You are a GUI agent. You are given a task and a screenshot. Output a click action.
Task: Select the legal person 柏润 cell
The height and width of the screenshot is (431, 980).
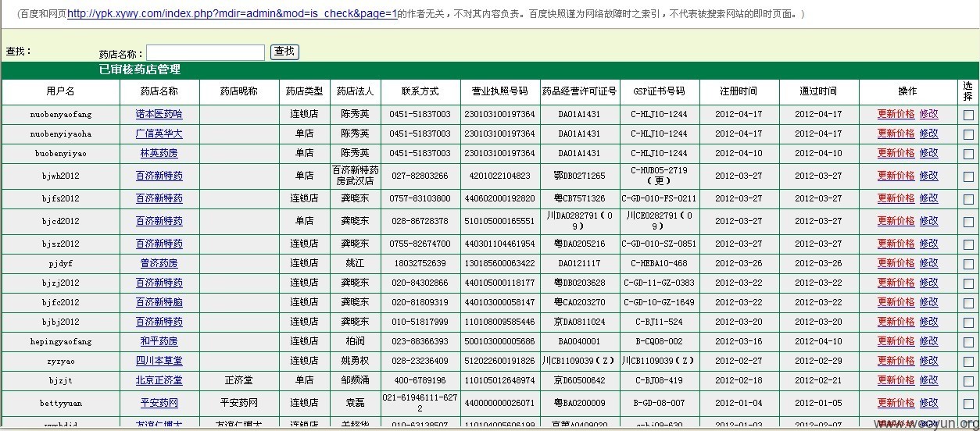point(355,341)
